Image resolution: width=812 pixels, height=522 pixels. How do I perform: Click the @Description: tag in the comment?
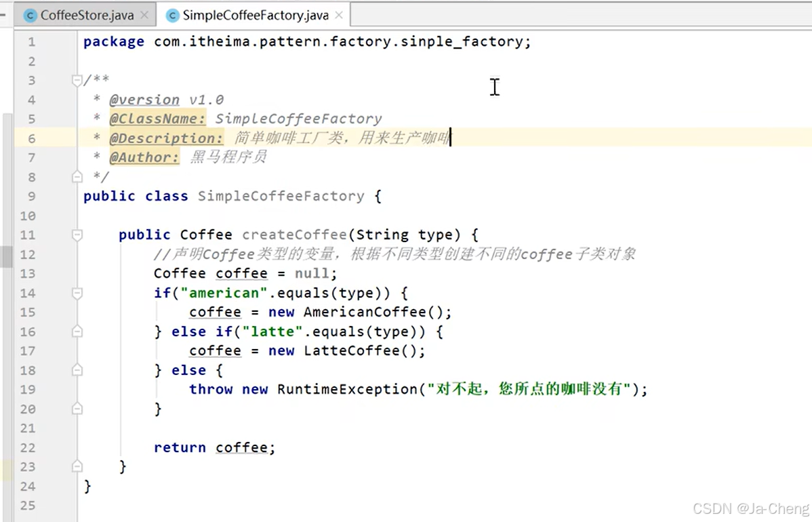pyautogui.click(x=166, y=138)
